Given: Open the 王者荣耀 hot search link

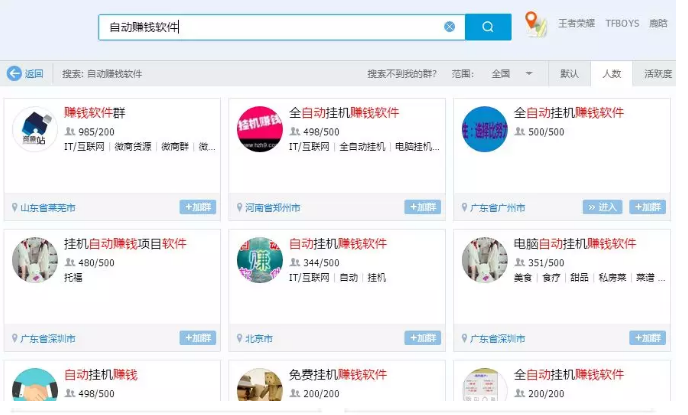Looking at the screenshot, I should pyautogui.click(x=576, y=23).
